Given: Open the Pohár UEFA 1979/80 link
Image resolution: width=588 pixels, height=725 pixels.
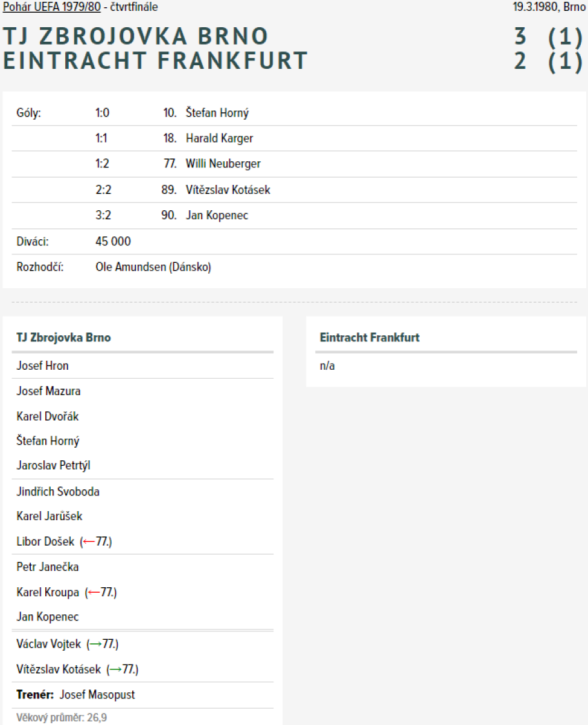Looking at the screenshot, I should coord(51,8).
